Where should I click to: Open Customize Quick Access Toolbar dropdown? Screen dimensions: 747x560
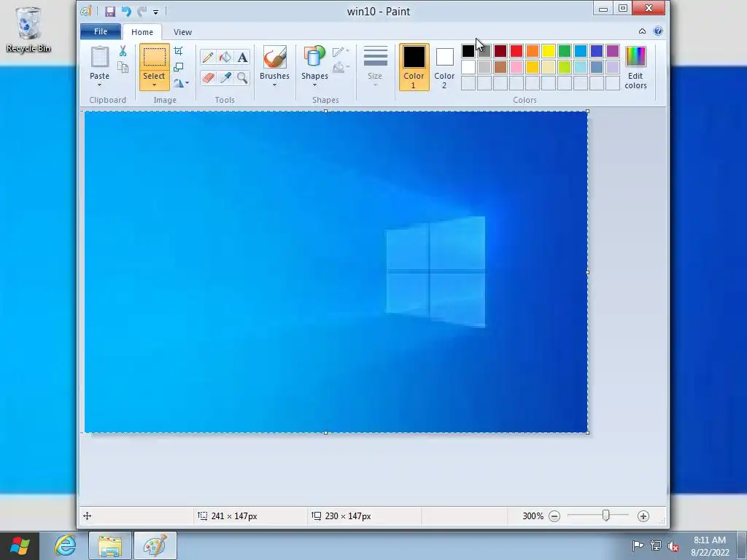pyautogui.click(x=156, y=12)
